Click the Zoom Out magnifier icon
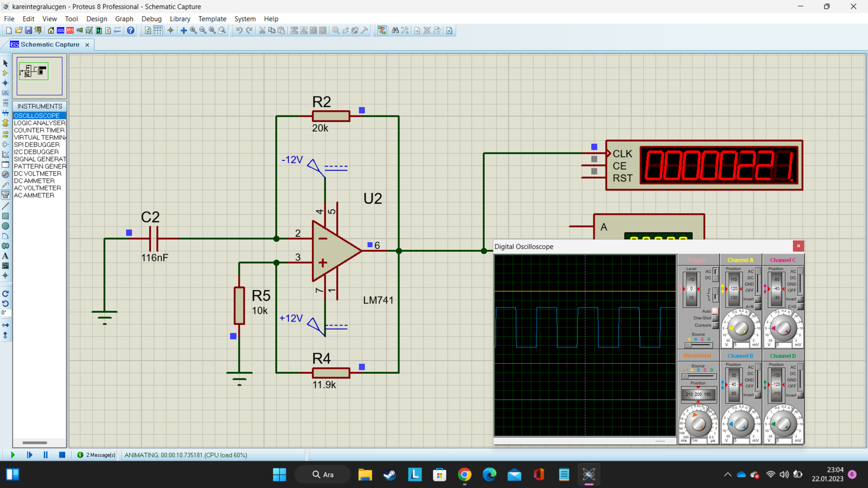 click(203, 30)
